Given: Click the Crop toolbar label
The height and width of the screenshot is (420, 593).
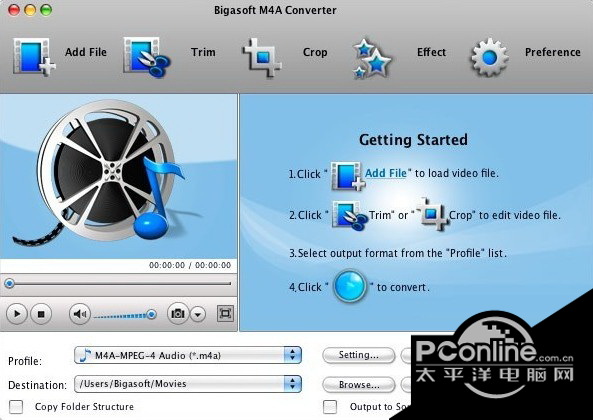Looking at the screenshot, I should (x=315, y=52).
